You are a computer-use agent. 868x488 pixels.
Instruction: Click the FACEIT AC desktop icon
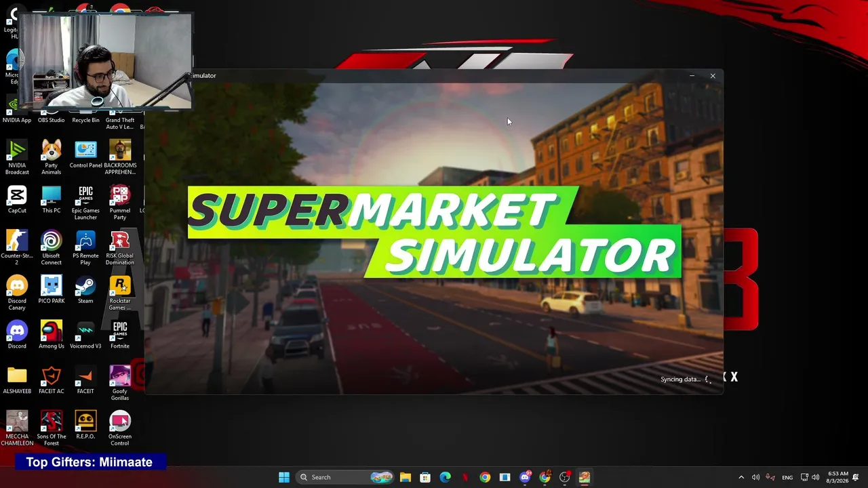tap(51, 380)
